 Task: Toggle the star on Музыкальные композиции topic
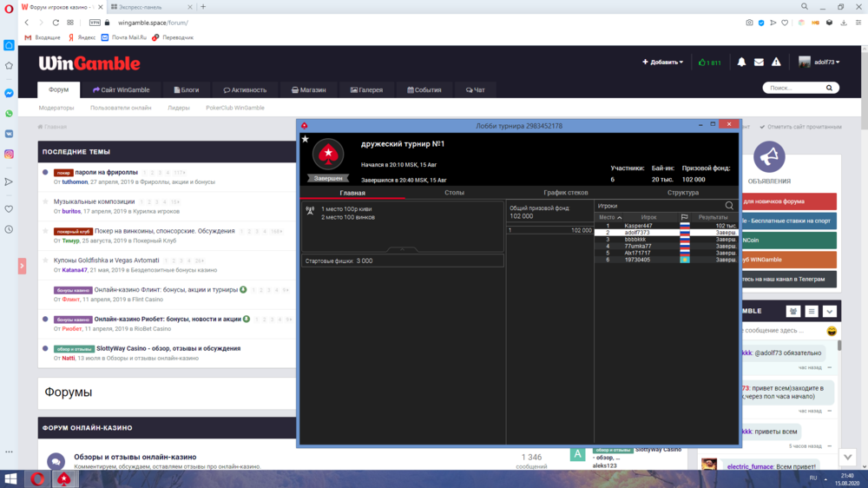pos(45,201)
